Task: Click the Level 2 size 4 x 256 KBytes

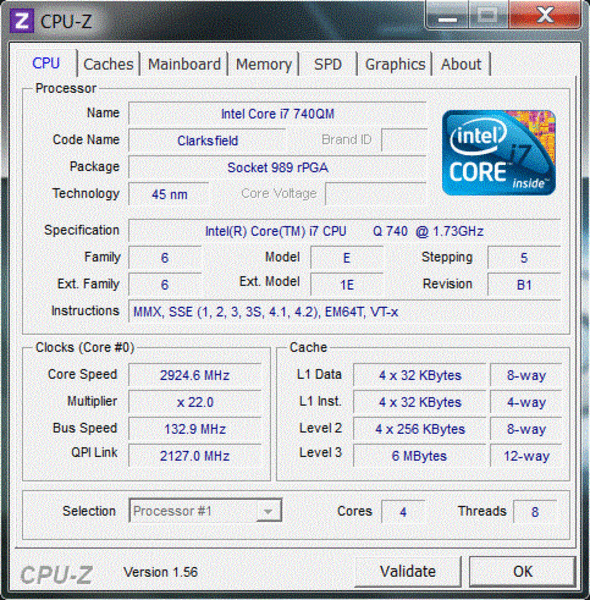Action: (x=420, y=429)
